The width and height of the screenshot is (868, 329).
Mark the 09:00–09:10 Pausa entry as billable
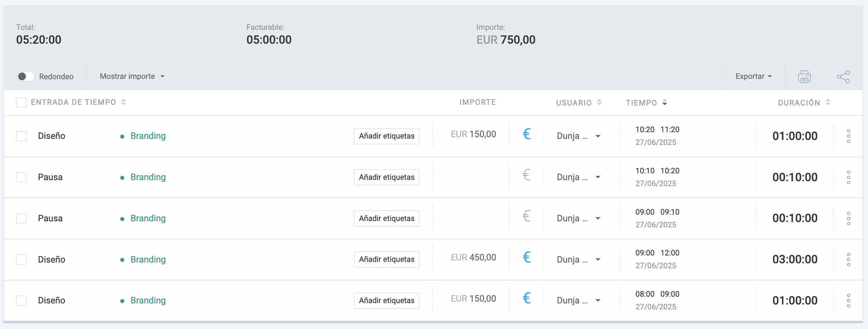527,216
